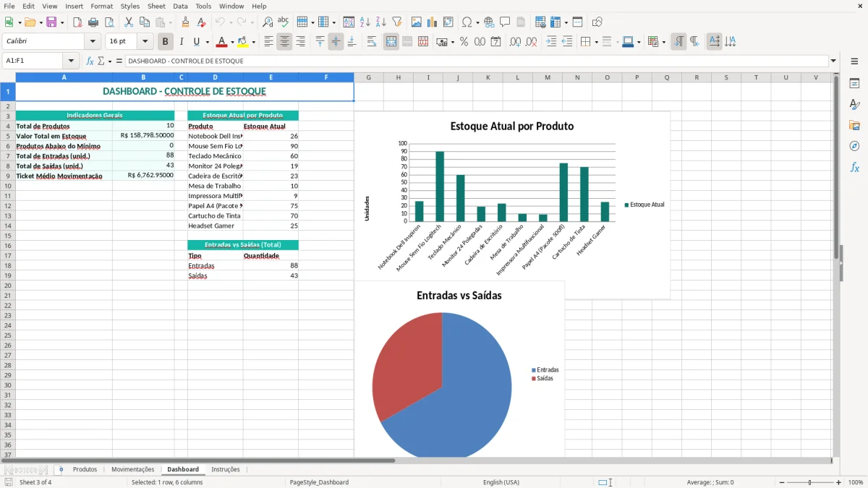The width and height of the screenshot is (868, 488).
Task: Toggle Align Left
Action: pyautogui.click(x=268, y=42)
